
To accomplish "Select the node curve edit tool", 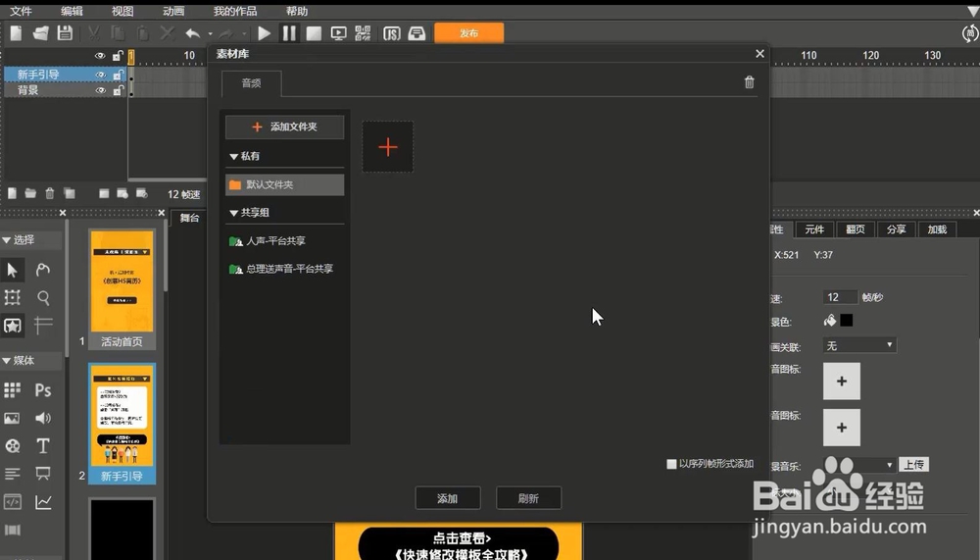I will 42,270.
